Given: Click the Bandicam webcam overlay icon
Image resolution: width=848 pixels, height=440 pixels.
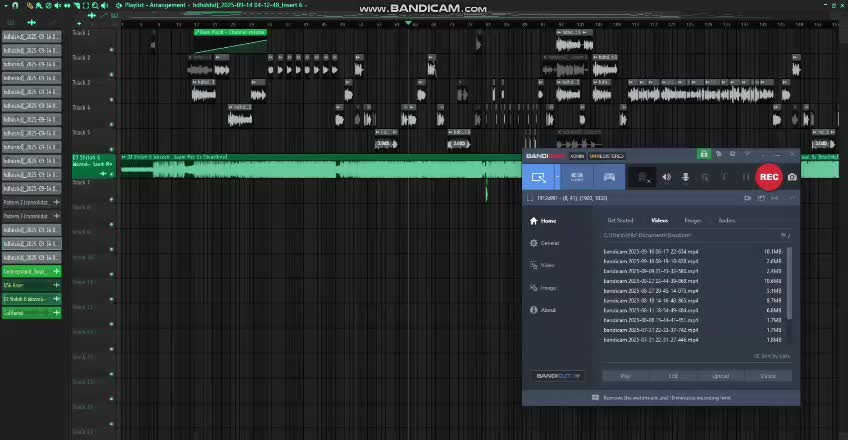Looking at the screenshot, I should pos(642,177).
